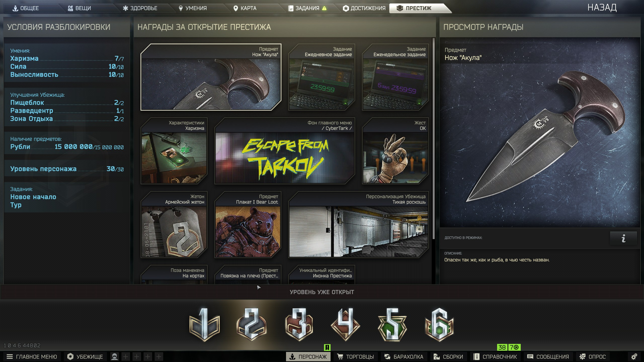This screenshot has height=362, width=644.
Task: Open УБЕЖИЩЕ hideout button
Action: point(85,356)
